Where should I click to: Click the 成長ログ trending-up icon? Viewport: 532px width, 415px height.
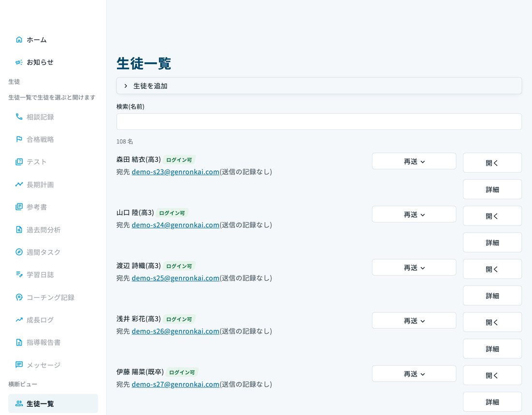[x=19, y=320]
